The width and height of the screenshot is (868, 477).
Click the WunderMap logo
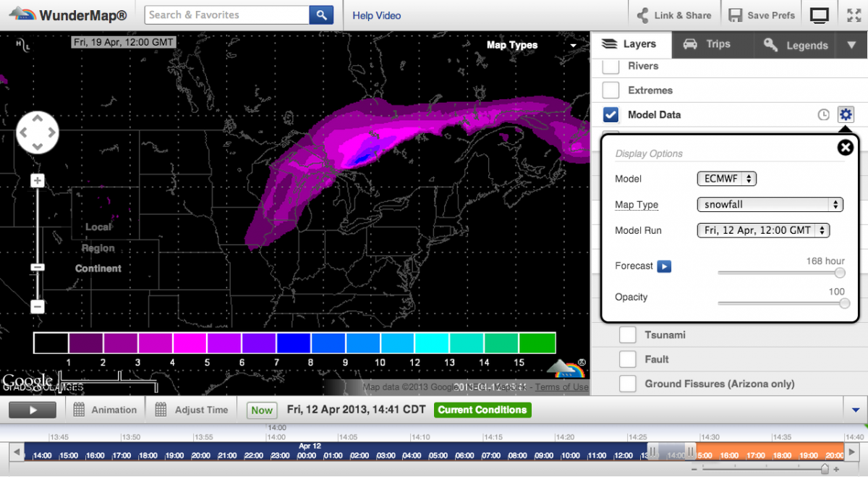coord(67,14)
